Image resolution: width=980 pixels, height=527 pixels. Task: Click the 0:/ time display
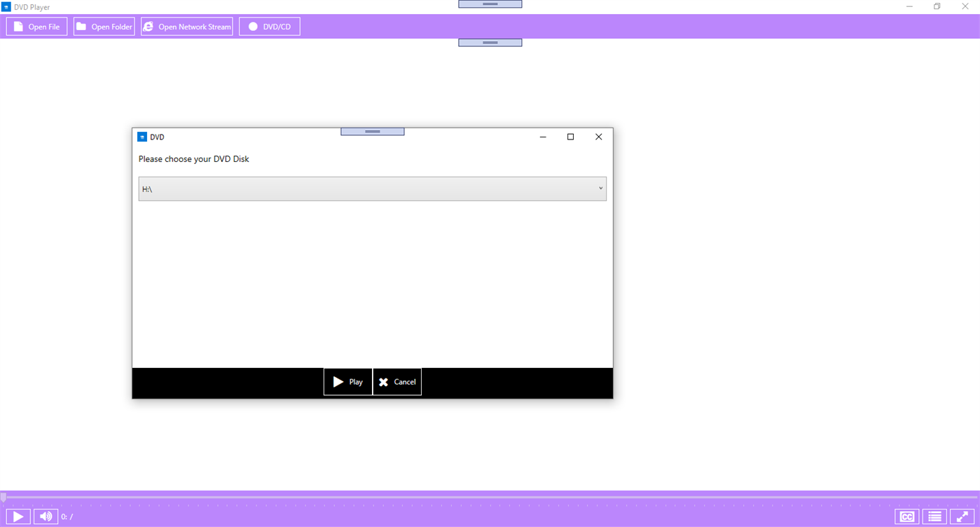[x=66, y=516]
